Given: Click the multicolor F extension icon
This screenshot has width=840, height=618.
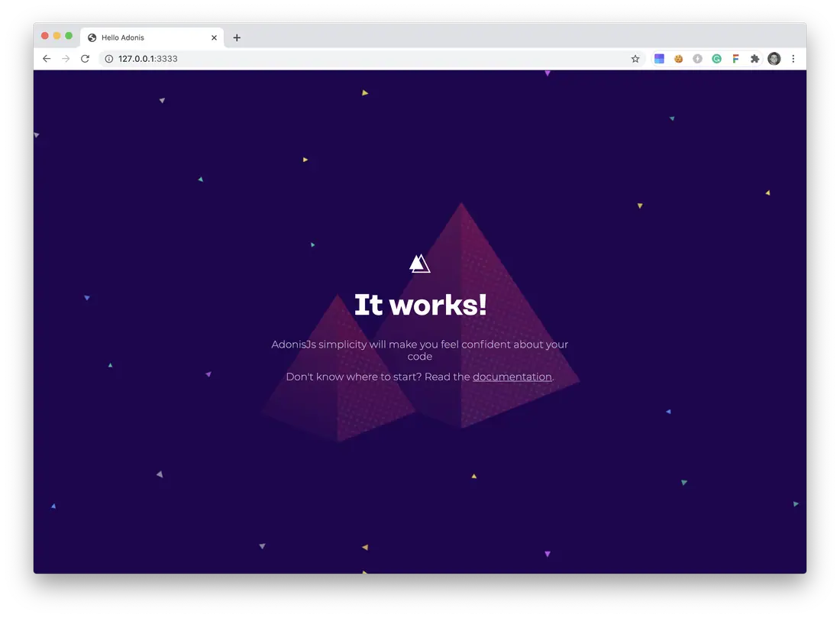Looking at the screenshot, I should point(735,58).
